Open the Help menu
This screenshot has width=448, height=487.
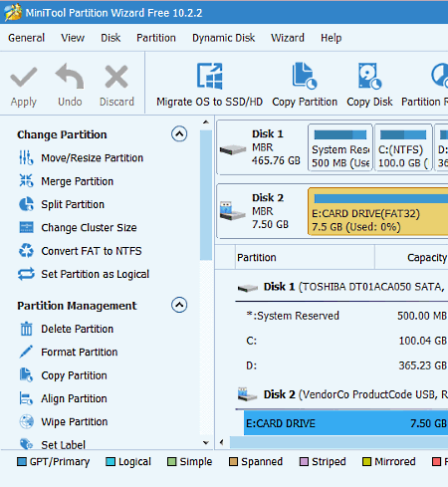[x=331, y=38]
